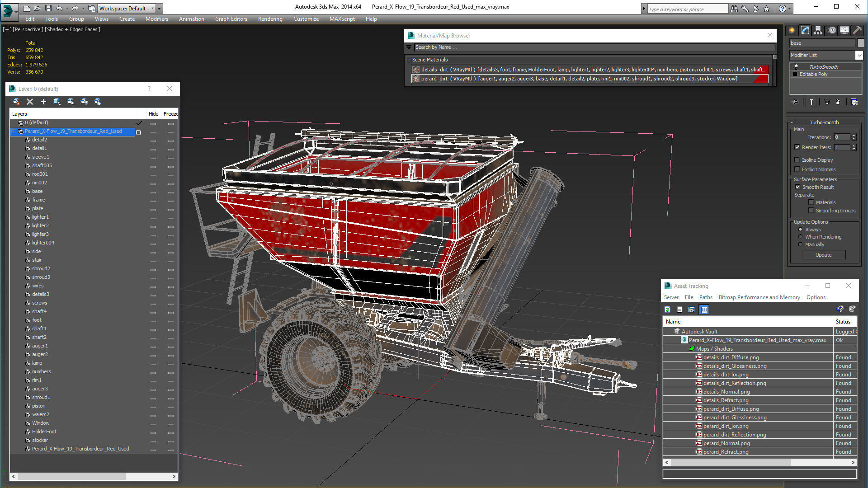This screenshot has height=488, width=868.
Task: Open the Display command panel tab
Action: click(844, 30)
